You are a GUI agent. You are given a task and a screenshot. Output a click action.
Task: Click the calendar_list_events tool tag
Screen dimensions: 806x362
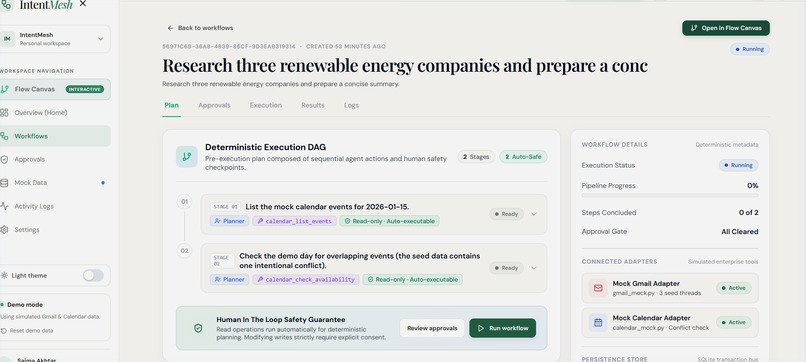coord(295,221)
